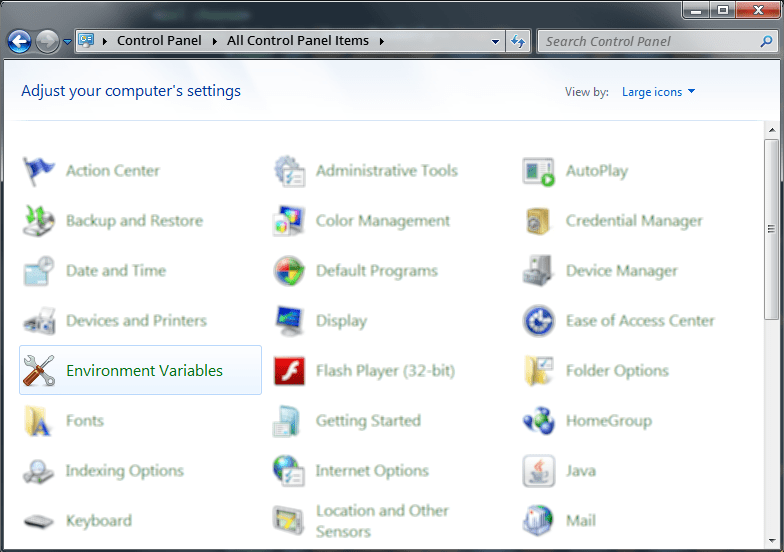Open the Java coffee cup icon
Screen dimensions: 784x552
538,471
